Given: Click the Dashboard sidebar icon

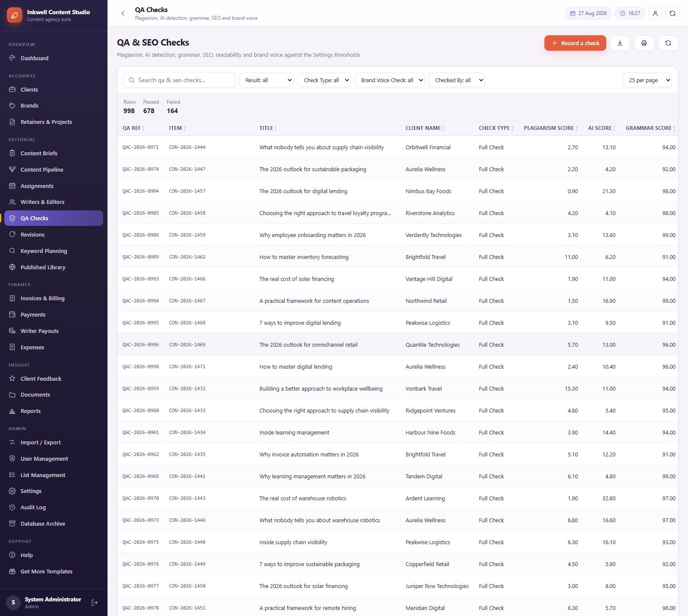Looking at the screenshot, I should (12, 58).
